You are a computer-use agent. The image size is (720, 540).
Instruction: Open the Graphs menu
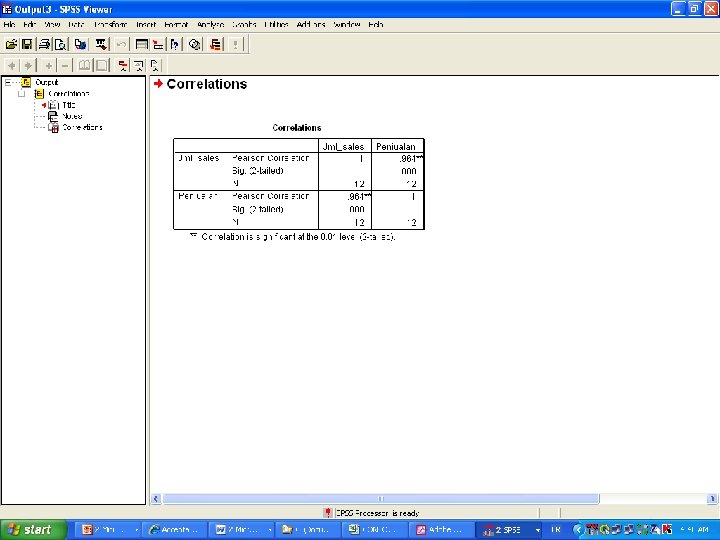pos(244,24)
